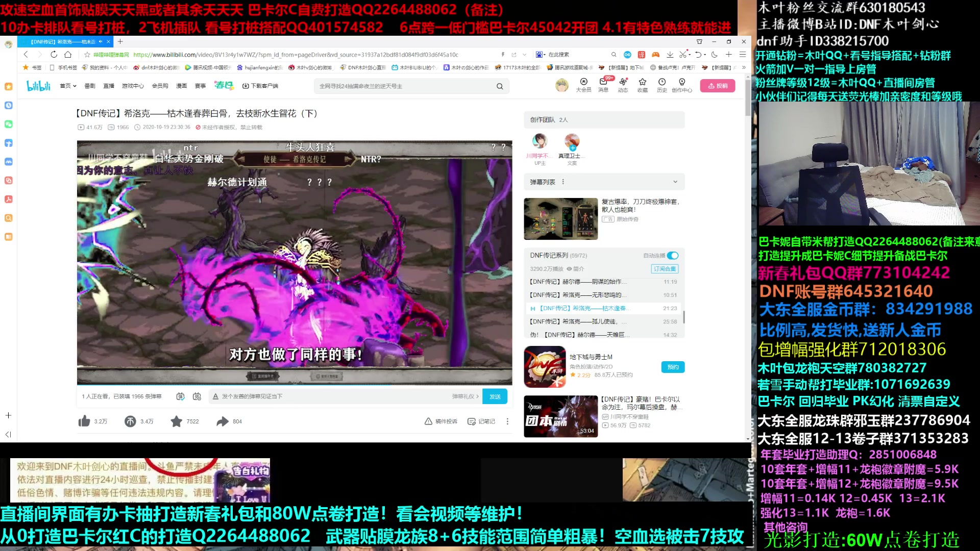980x551 pixels.
Task: Go to 直播 in navigation bar
Action: coord(109,86)
